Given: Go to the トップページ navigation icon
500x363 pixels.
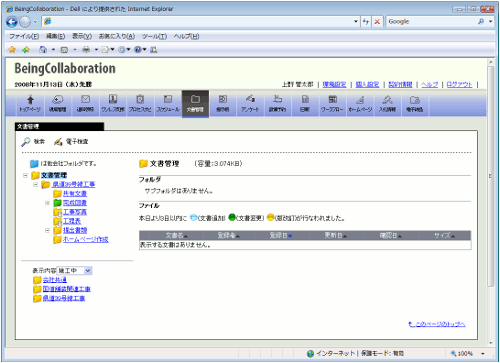Looking at the screenshot, I should pyautogui.click(x=30, y=104).
